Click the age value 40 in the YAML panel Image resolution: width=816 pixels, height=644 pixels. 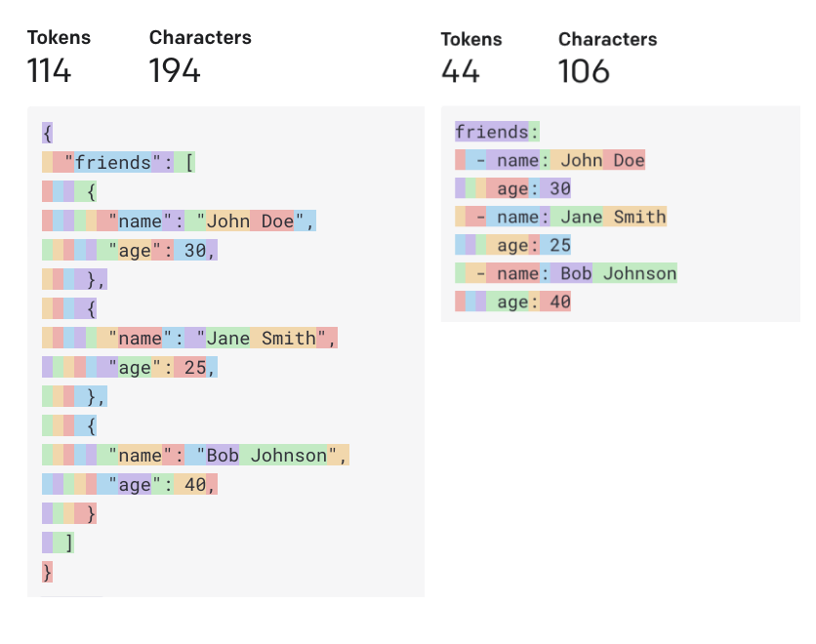[x=560, y=302]
